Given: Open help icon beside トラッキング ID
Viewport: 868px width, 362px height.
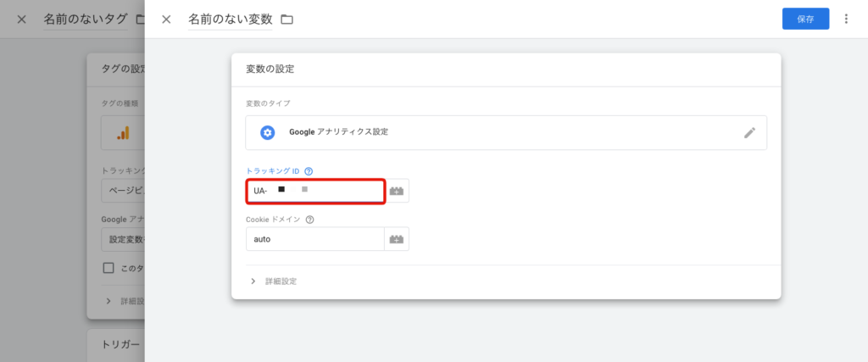Looking at the screenshot, I should click(x=309, y=171).
